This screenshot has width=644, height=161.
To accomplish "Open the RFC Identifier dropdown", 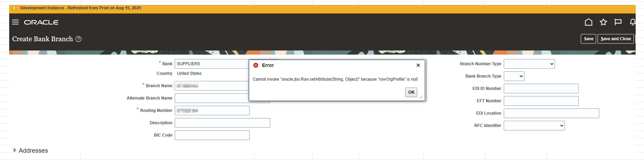I will pyautogui.click(x=534, y=125).
